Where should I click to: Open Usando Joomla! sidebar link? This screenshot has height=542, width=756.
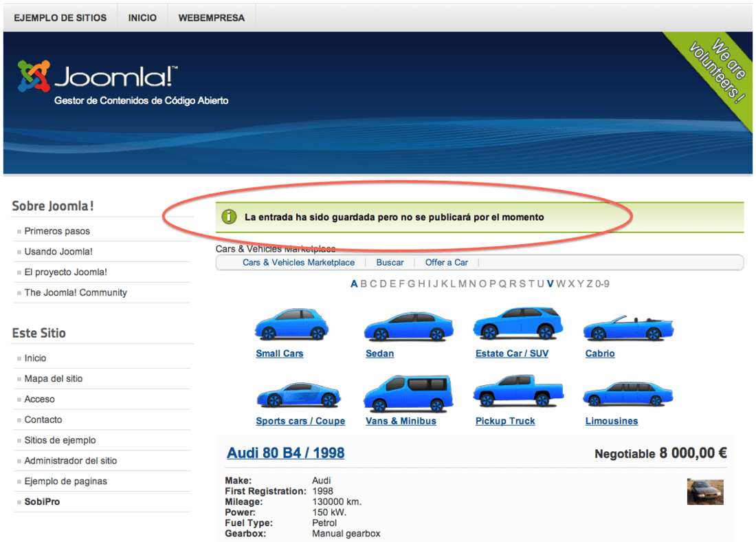pos(58,252)
